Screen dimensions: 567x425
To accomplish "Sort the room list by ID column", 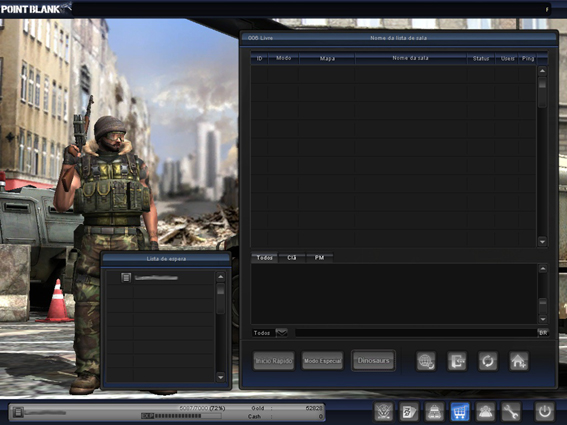I will [x=259, y=58].
